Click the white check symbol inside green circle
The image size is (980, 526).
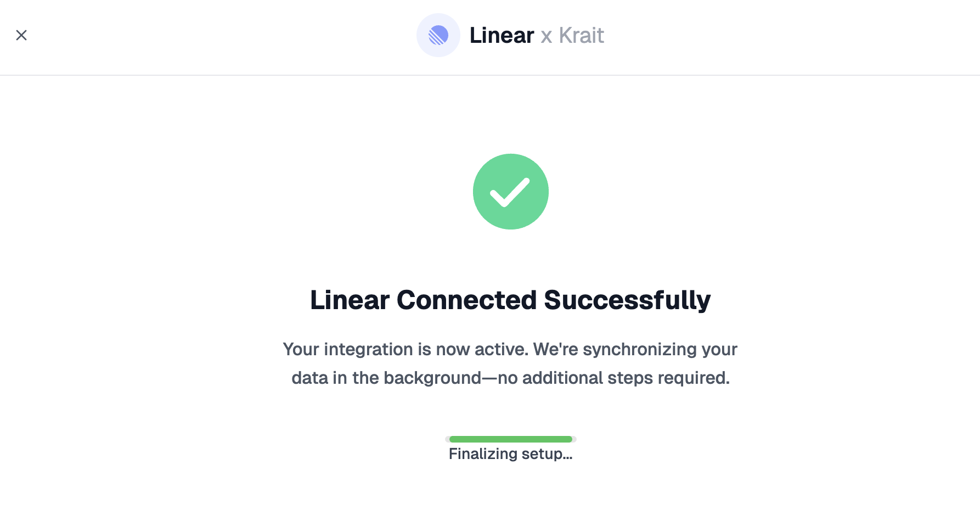[x=510, y=191]
